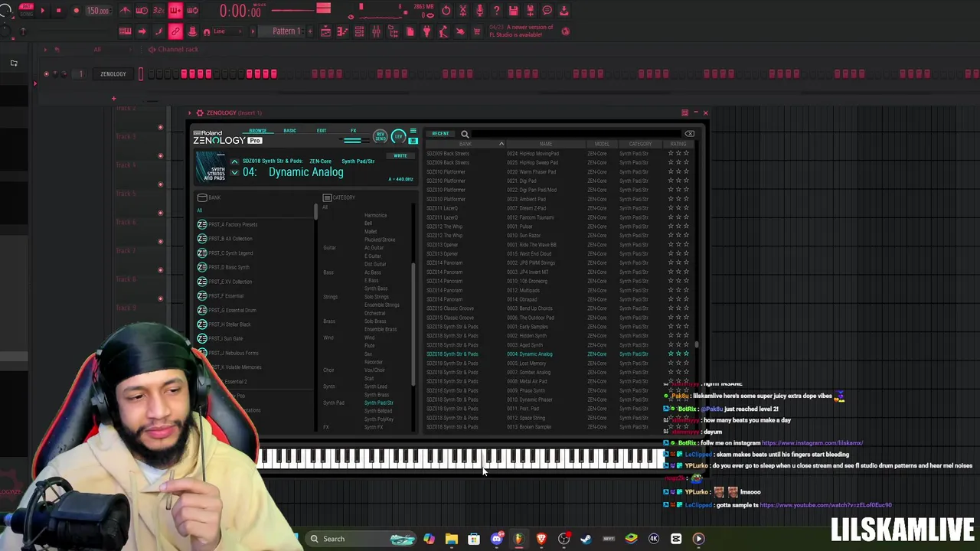The width and height of the screenshot is (980, 551).
Task: Switch to EDIT tab in ZENOLOGY
Action: 322,131
